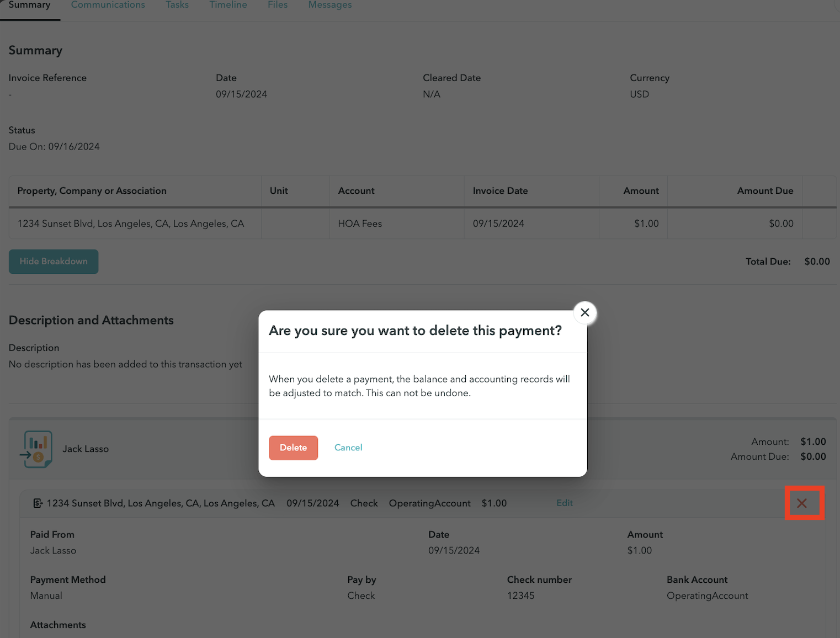Open the Communications tab
Screen dimensions: 840x638
[108, 5]
